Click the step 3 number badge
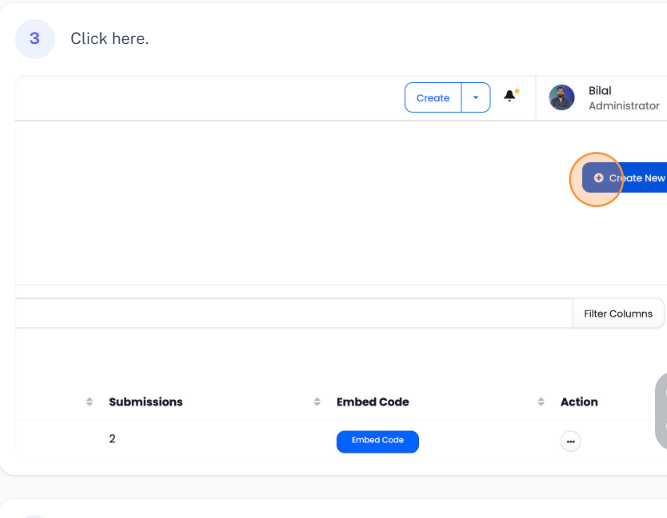The image size is (667, 518). [35, 39]
